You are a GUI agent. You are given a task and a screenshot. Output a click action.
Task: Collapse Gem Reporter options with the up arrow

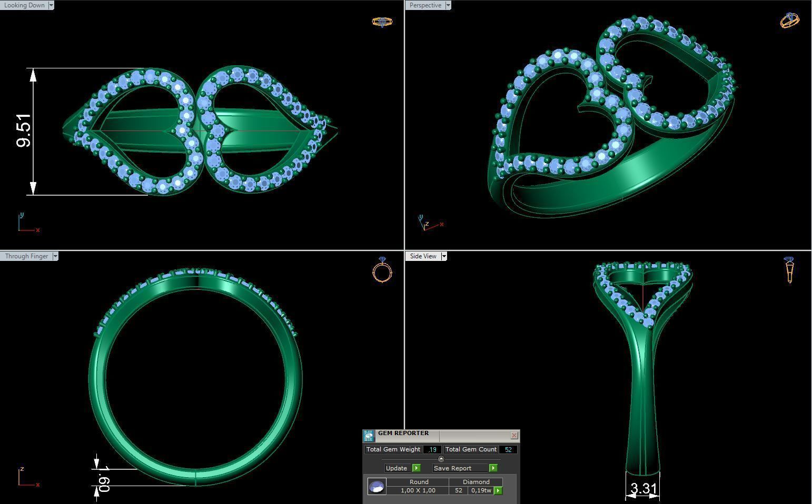coord(441,459)
